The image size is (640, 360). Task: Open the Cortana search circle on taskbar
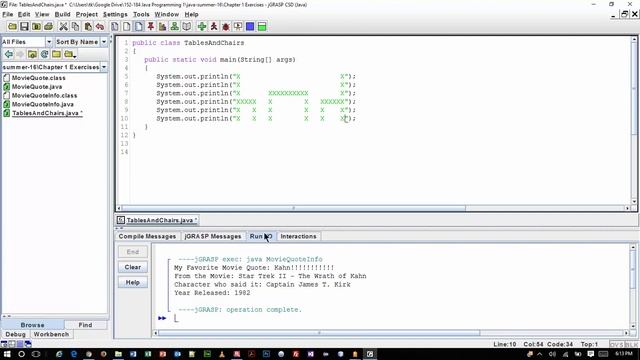pyautogui.click(x=22, y=354)
